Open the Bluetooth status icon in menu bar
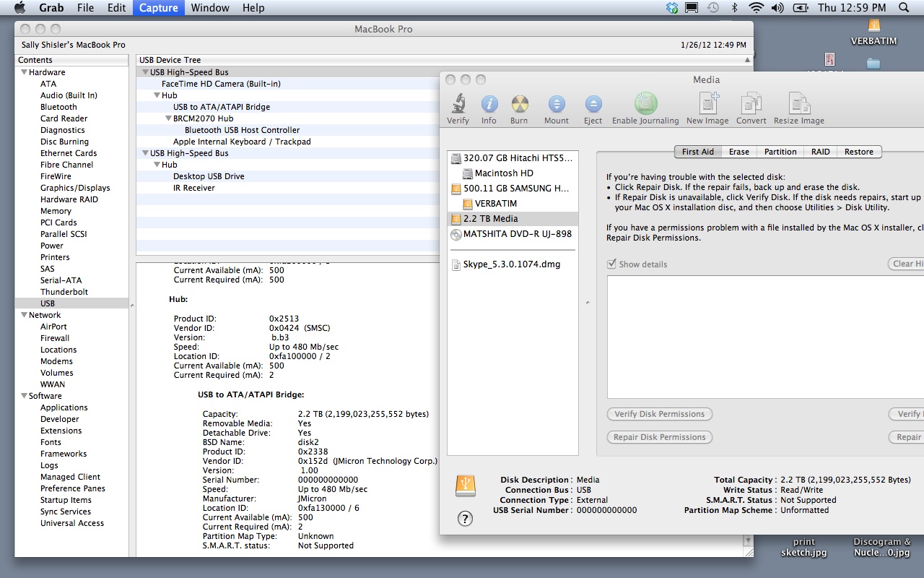Viewport: 924px width, 578px height. 735,8
